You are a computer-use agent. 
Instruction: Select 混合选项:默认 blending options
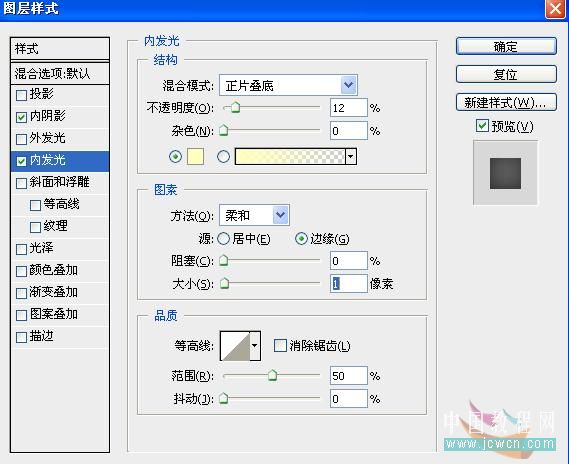click(60, 74)
